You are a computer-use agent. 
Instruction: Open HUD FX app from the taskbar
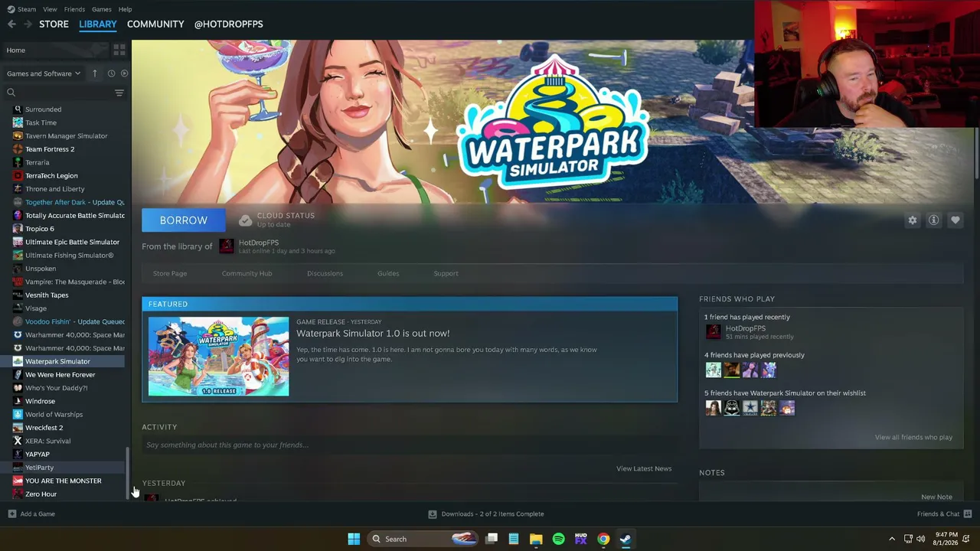click(x=580, y=539)
